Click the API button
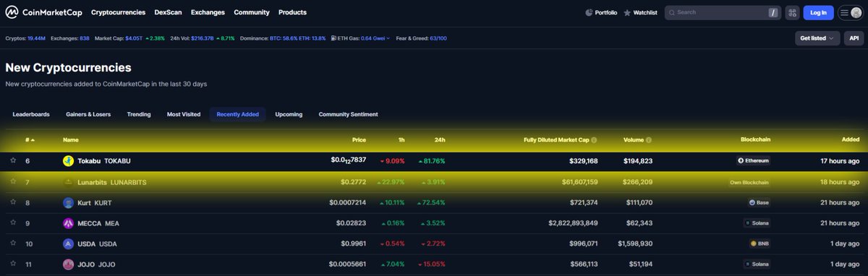This screenshot has height=276, width=868. coord(854,38)
